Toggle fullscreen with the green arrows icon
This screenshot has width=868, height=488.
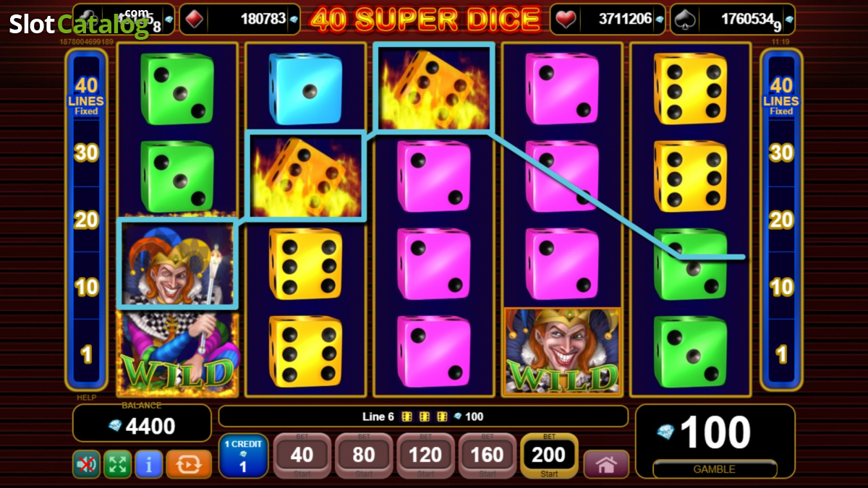pos(118,464)
